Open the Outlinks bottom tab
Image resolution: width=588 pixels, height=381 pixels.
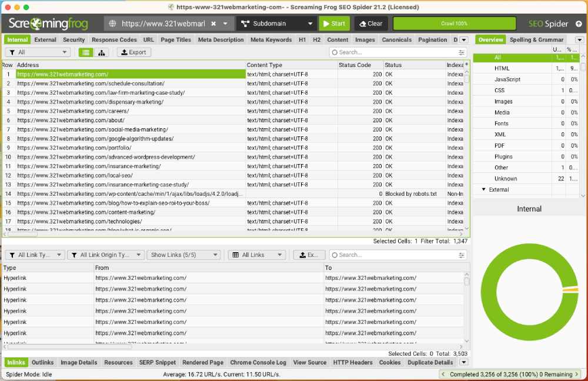[x=42, y=362]
